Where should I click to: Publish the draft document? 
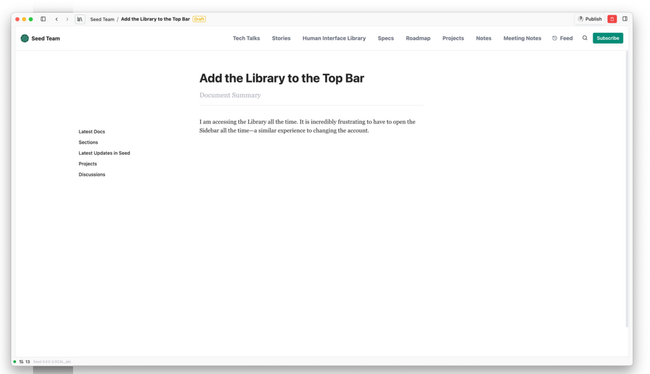pyautogui.click(x=590, y=19)
